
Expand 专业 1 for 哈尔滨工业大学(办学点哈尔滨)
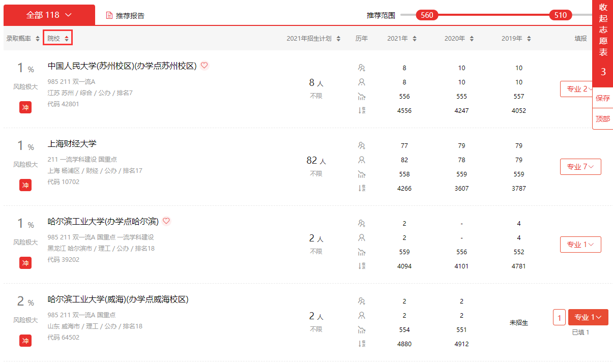[x=580, y=245]
